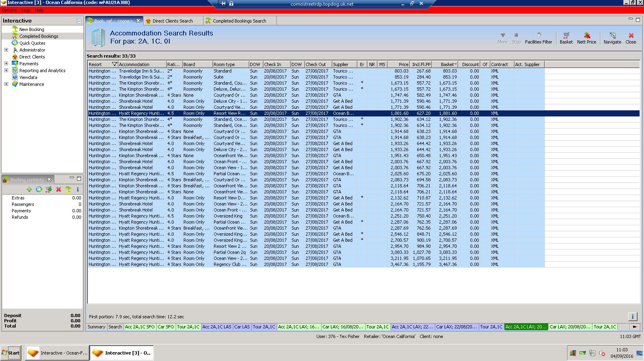644x361 pixels.
Task: Expand the Maintenance tree node
Action: (6, 84)
